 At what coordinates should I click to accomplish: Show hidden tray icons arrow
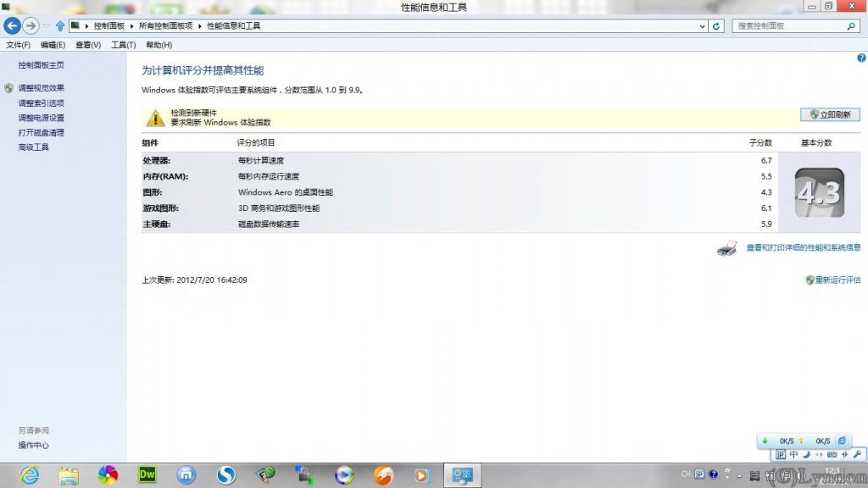pos(739,475)
